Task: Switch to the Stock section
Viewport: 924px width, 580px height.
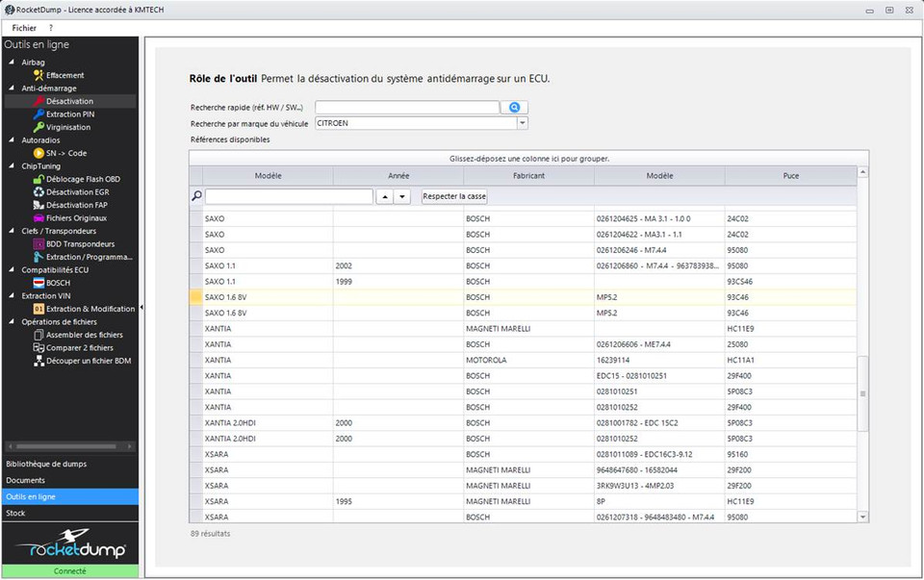Action: (x=16, y=513)
